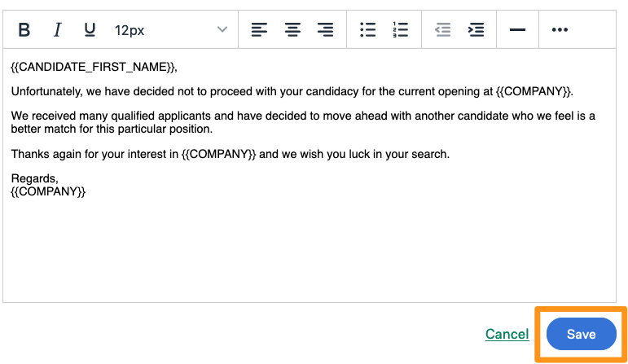Viewport: 628px width, 364px height.
Task: Decrease indent with the outdent icon
Action: tap(442, 30)
